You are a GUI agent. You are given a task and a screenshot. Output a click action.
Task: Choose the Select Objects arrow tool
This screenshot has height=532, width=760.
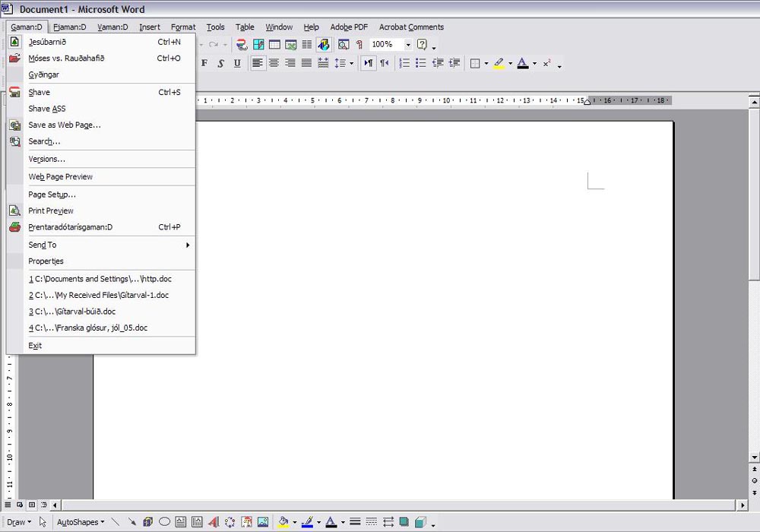[x=43, y=522]
